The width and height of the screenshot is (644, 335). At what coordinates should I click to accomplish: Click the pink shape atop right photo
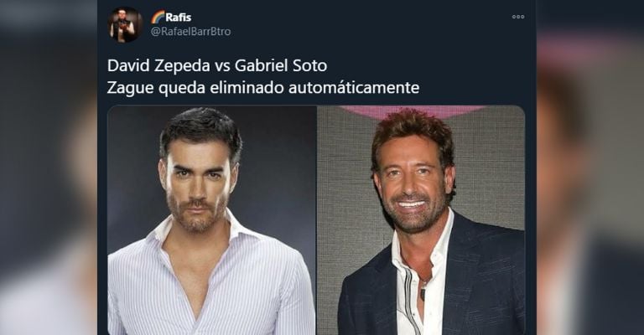(412, 111)
